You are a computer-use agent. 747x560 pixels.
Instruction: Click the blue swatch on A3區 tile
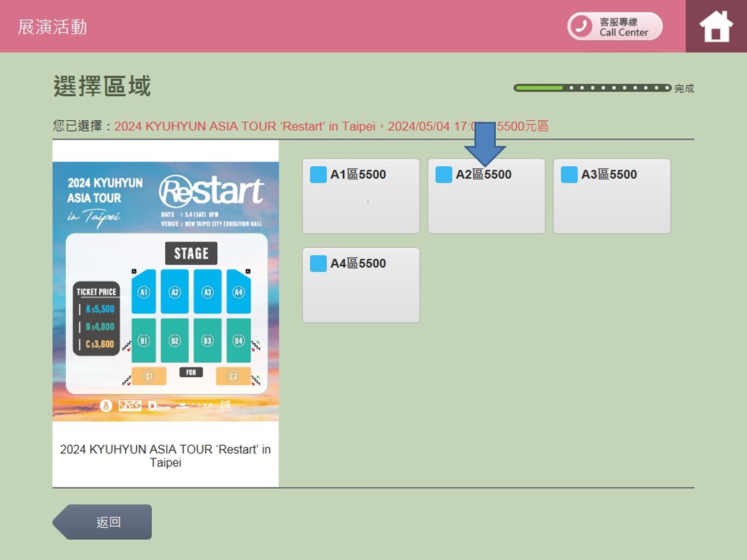click(569, 174)
